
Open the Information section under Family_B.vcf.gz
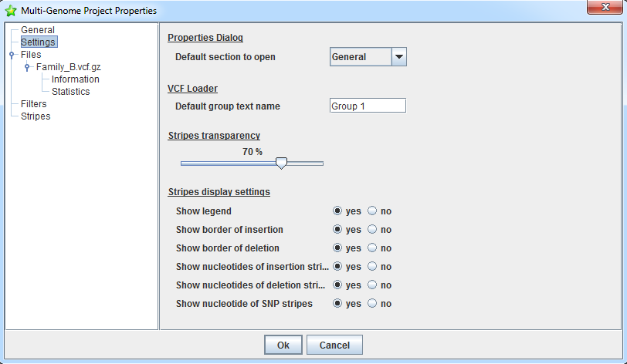[x=75, y=79]
